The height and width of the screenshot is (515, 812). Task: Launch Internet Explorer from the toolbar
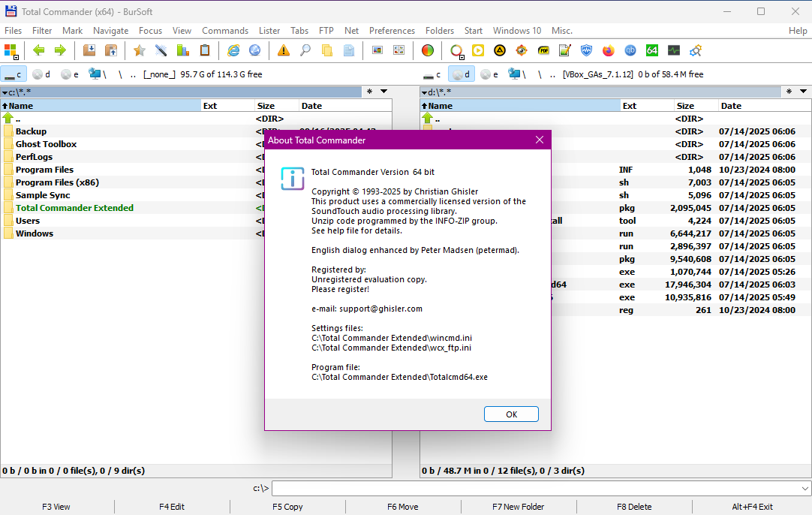tap(233, 50)
